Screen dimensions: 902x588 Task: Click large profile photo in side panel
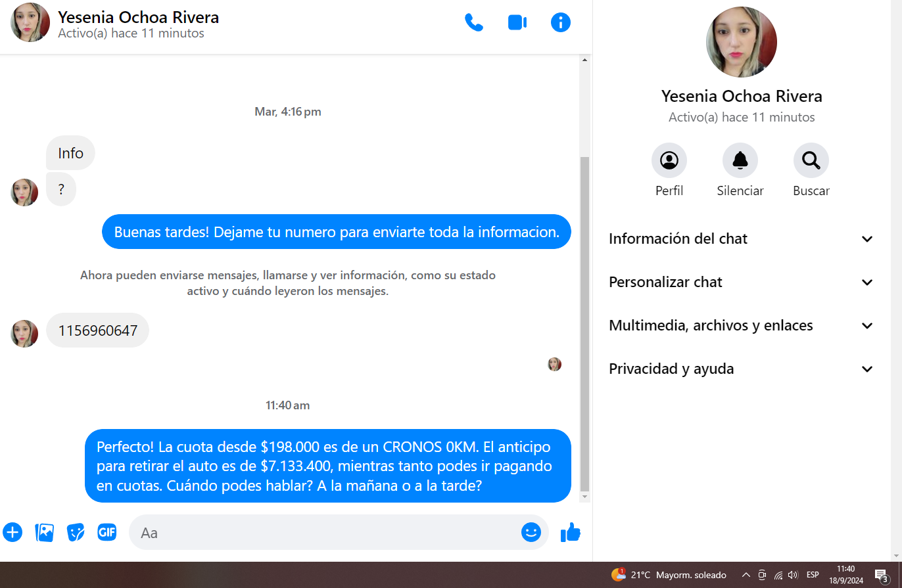742,42
